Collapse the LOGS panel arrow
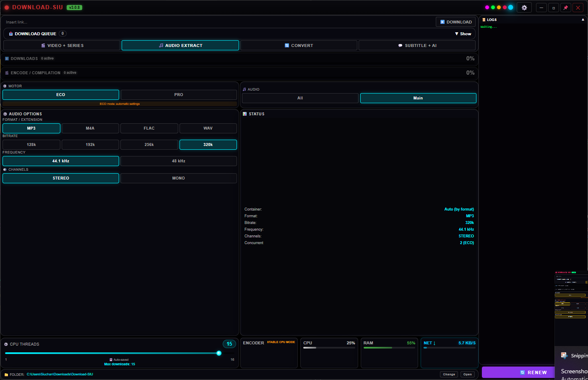The width and height of the screenshot is (588, 380). (x=583, y=20)
